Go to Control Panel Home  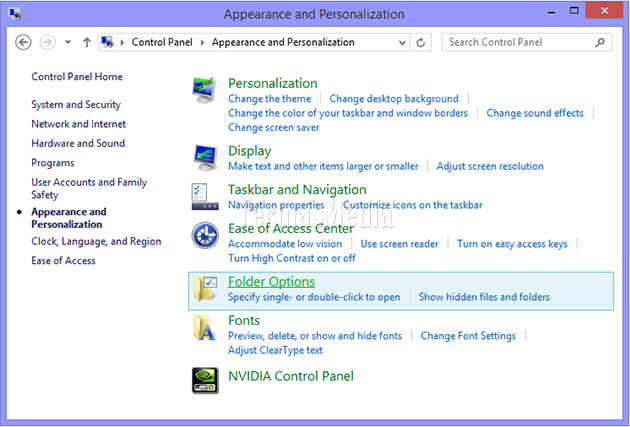coord(77,77)
